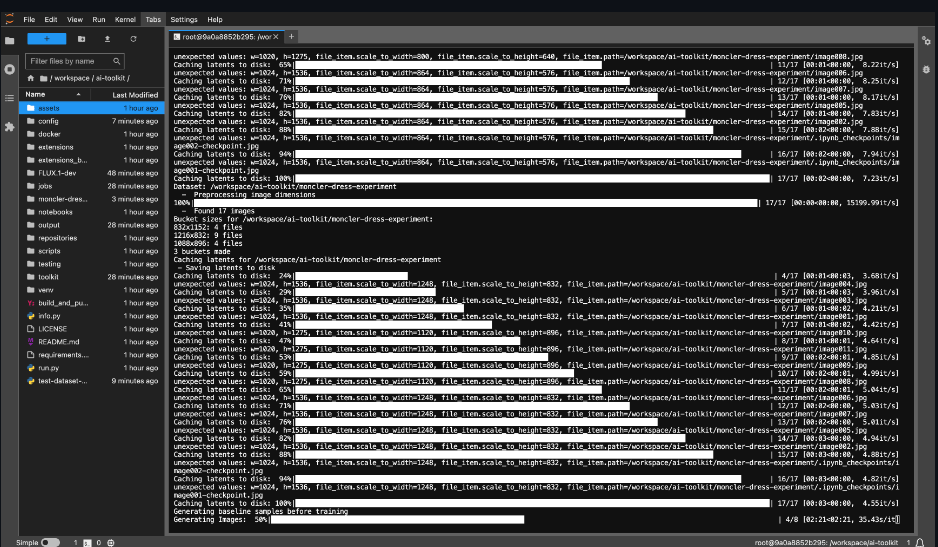
Task: Click the breadcrumb folder icon
Action: [x=44, y=78]
